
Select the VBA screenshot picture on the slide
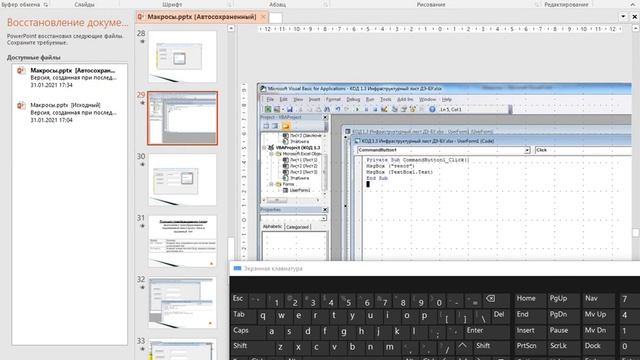(x=444, y=171)
